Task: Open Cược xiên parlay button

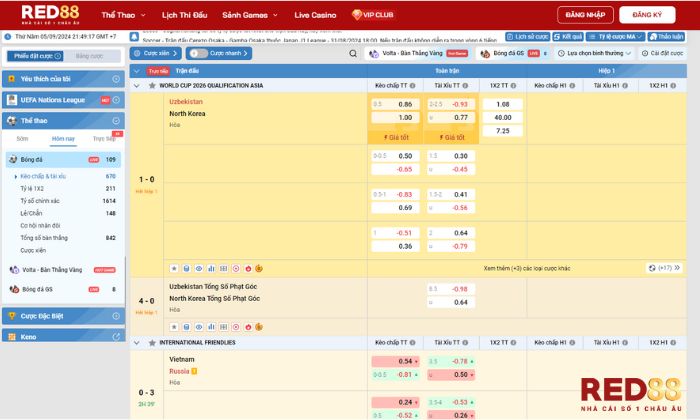Action: (155, 53)
